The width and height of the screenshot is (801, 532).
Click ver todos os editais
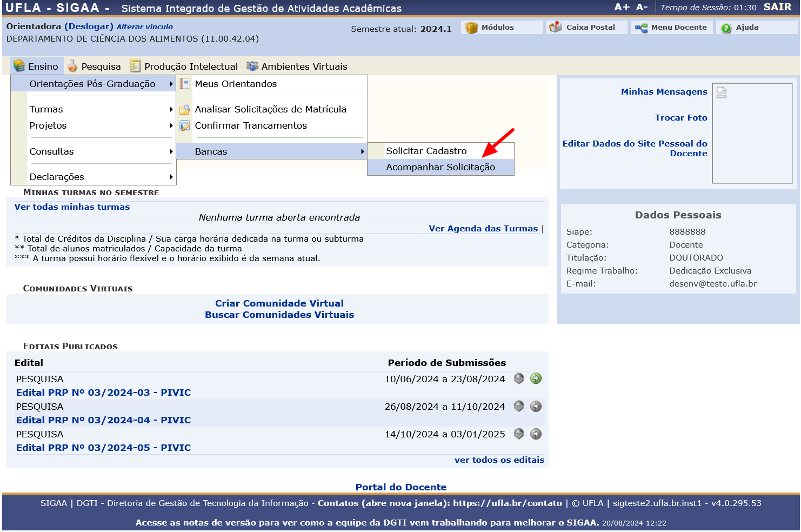pos(499,460)
